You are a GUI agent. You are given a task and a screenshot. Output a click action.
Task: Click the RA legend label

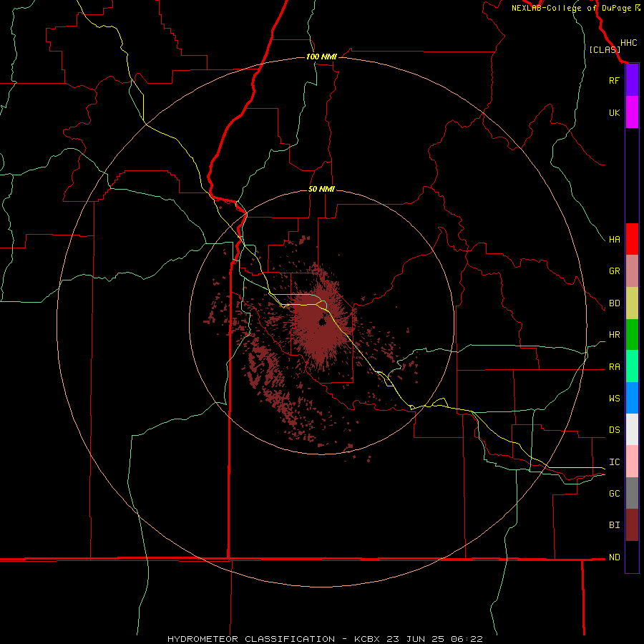614,367
